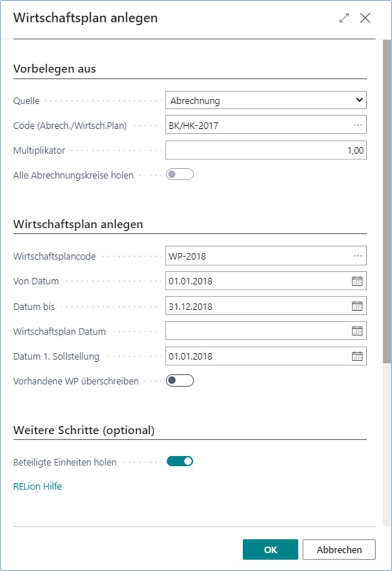Click ellipsis lookup for Code (Abrech./Wirtsch.Plan)
This screenshot has height=571, width=392.
tap(358, 125)
